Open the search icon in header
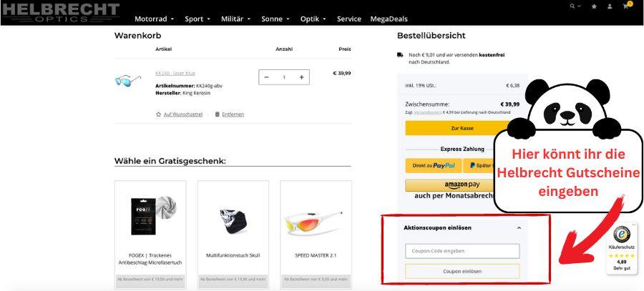The width and height of the screenshot is (644, 291). [572, 6]
